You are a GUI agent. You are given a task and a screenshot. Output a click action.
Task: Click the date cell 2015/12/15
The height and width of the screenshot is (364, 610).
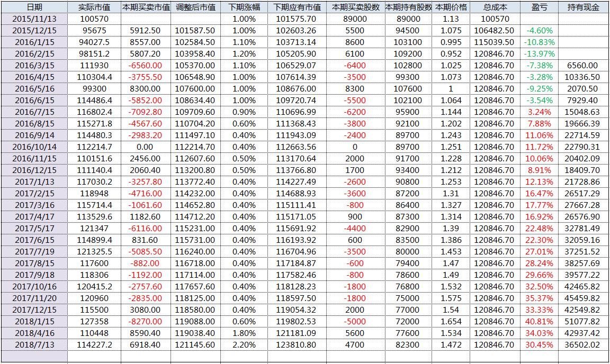point(34,31)
